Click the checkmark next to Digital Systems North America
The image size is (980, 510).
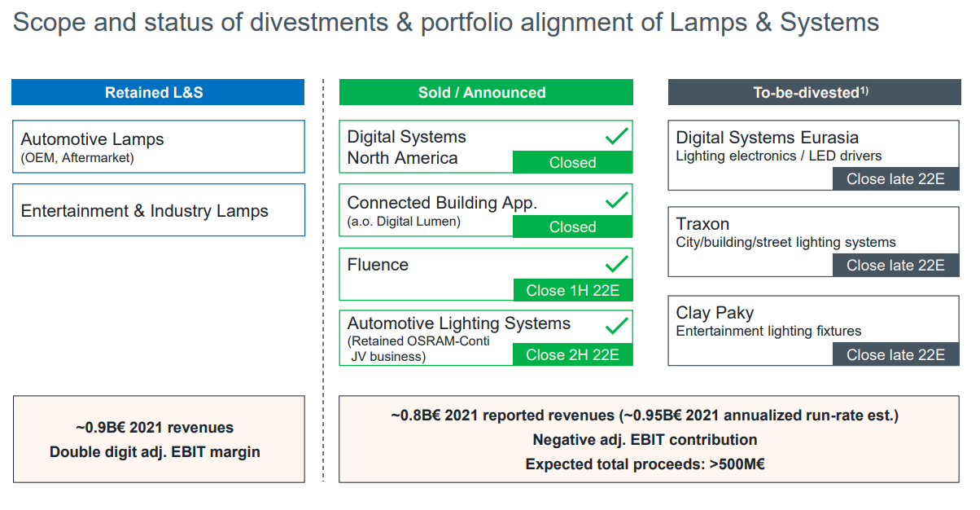(x=617, y=135)
